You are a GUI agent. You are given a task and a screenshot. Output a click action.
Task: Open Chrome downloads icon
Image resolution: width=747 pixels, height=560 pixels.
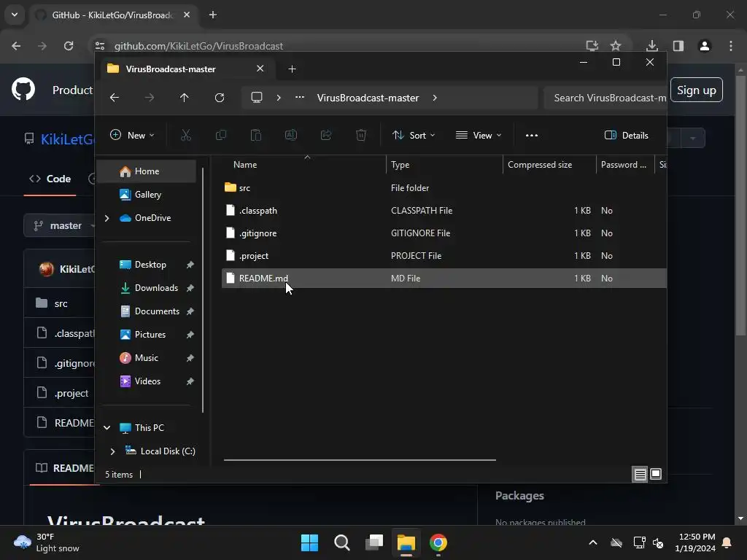(x=652, y=46)
